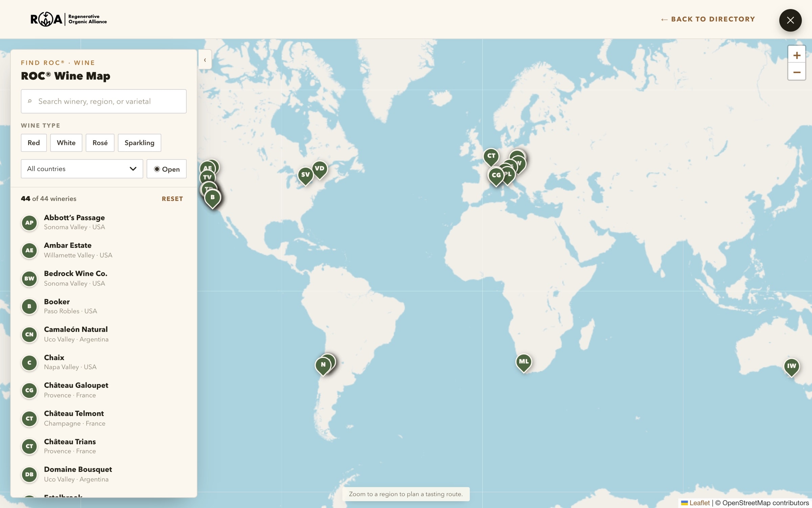Open Abbott's Passage winery entry
Viewport: 812px width, 508px height.
[x=104, y=223]
